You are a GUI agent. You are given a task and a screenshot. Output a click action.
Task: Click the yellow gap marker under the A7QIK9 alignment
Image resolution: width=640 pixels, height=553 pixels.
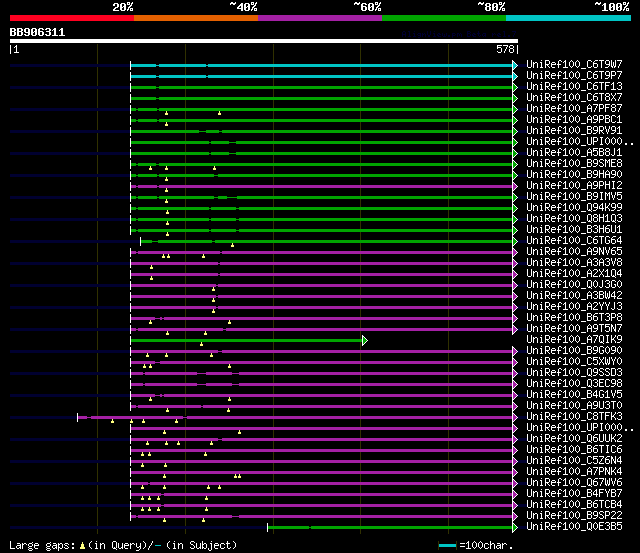click(201, 344)
